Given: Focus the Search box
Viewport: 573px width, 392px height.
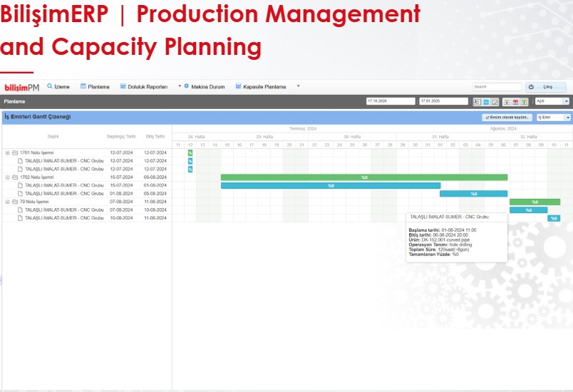Looking at the screenshot, I should 497,87.
